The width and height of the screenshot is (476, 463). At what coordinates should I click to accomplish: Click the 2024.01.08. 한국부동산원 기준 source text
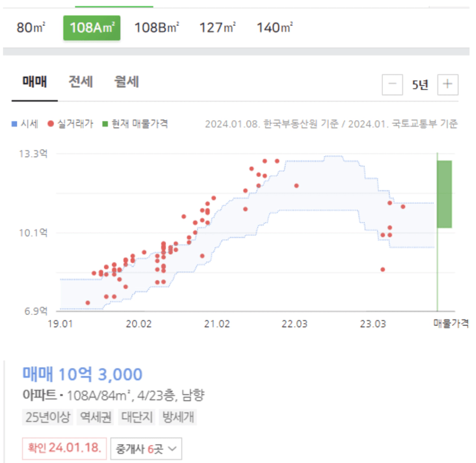[271, 124]
